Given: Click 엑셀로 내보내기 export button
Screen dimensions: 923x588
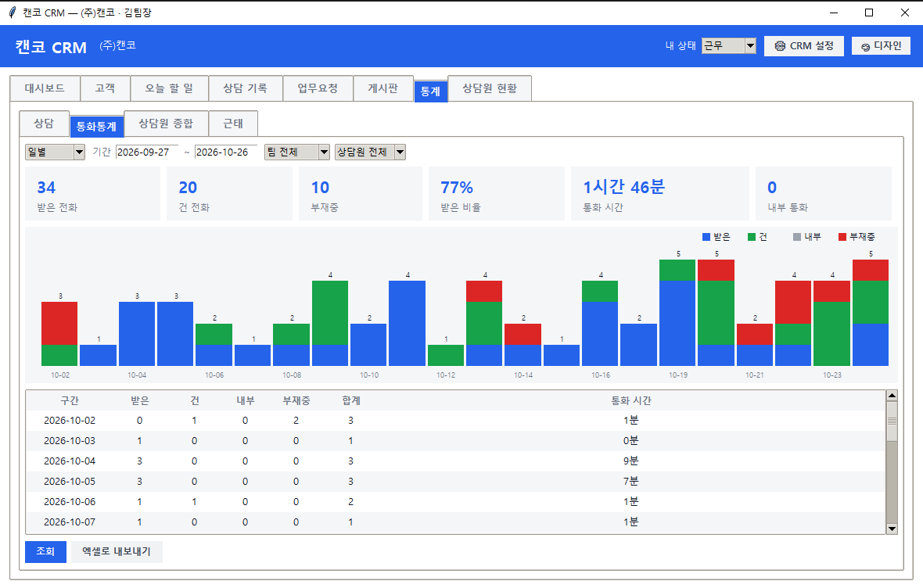Looking at the screenshot, I should (x=117, y=551).
